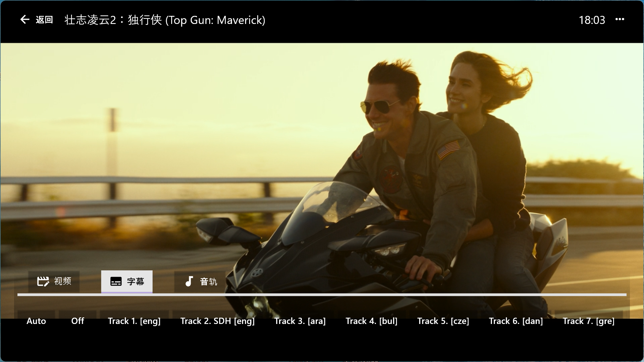Screen dimensions: 644x362
Task: Choose Czech subtitle Track 5. [cze]
Action: [443, 321]
